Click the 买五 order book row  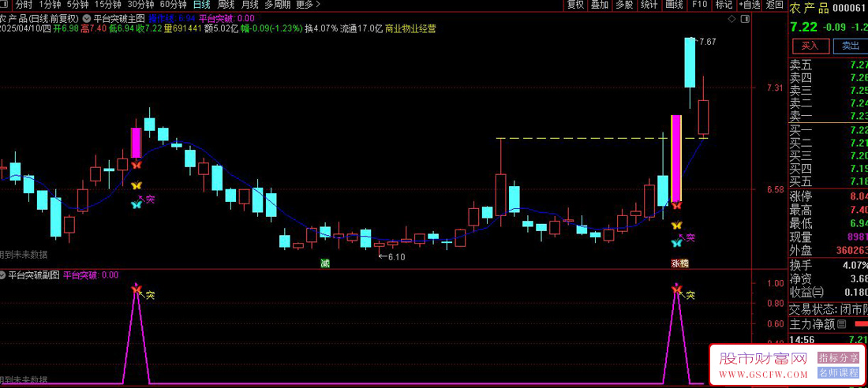(x=828, y=181)
